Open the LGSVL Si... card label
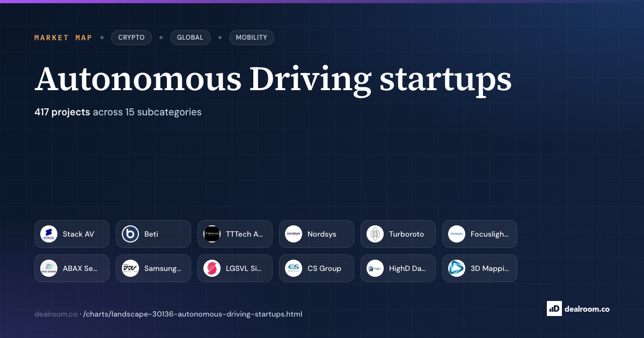 click(x=244, y=268)
